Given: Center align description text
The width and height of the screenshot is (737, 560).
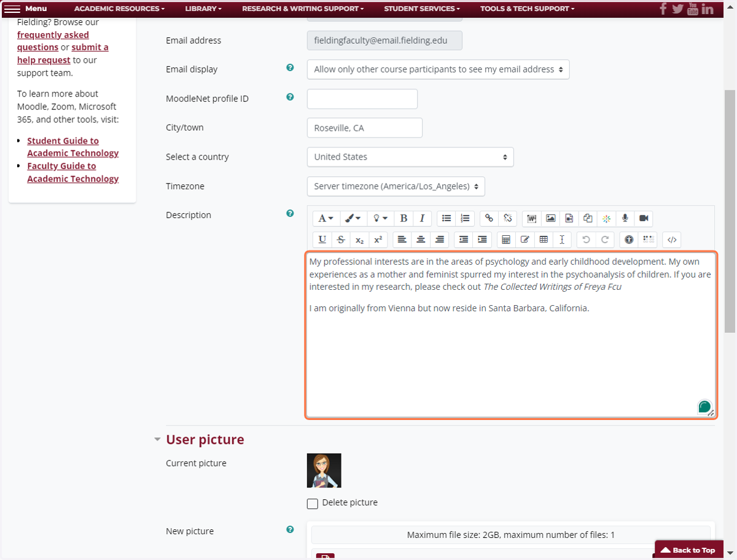Looking at the screenshot, I should click(421, 240).
